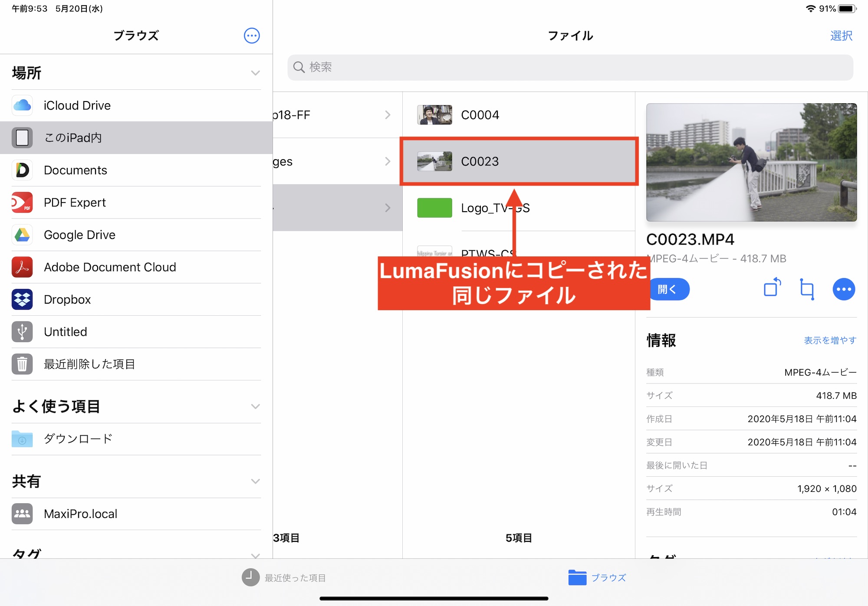Collapse the よく使う項目 section
The width and height of the screenshot is (868, 606).
click(255, 406)
